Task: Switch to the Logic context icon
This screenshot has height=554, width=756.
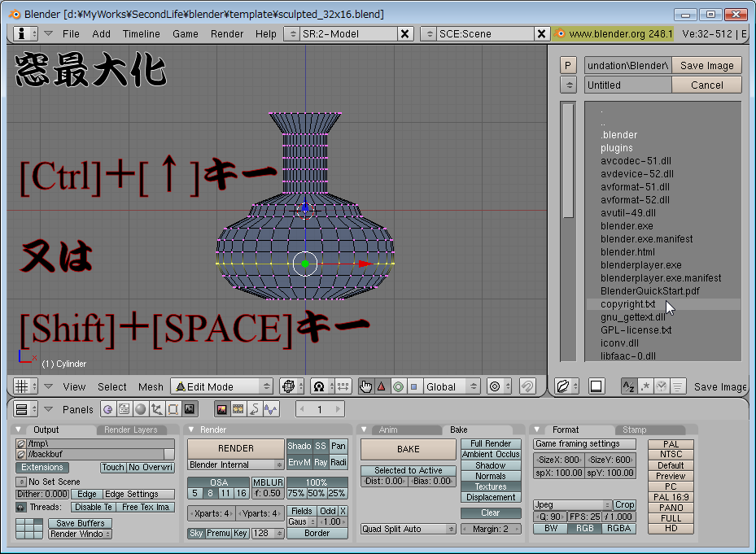Action: [107, 409]
